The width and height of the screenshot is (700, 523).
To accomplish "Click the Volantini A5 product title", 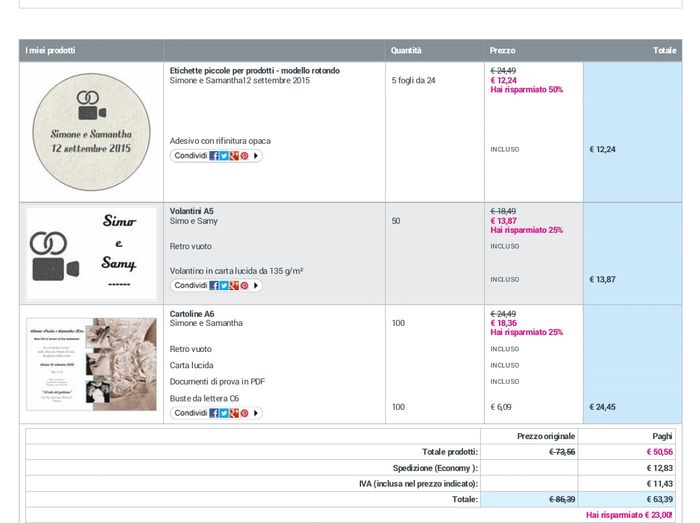I will tap(192, 212).
